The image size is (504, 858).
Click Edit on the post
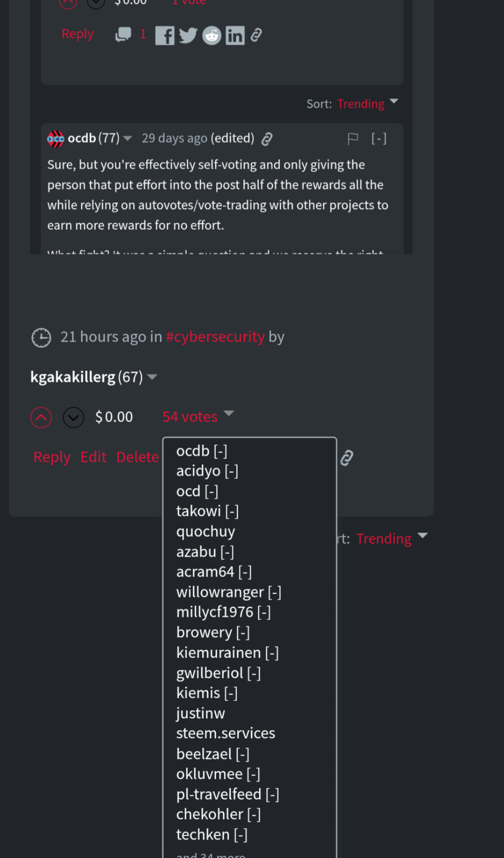click(x=93, y=457)
